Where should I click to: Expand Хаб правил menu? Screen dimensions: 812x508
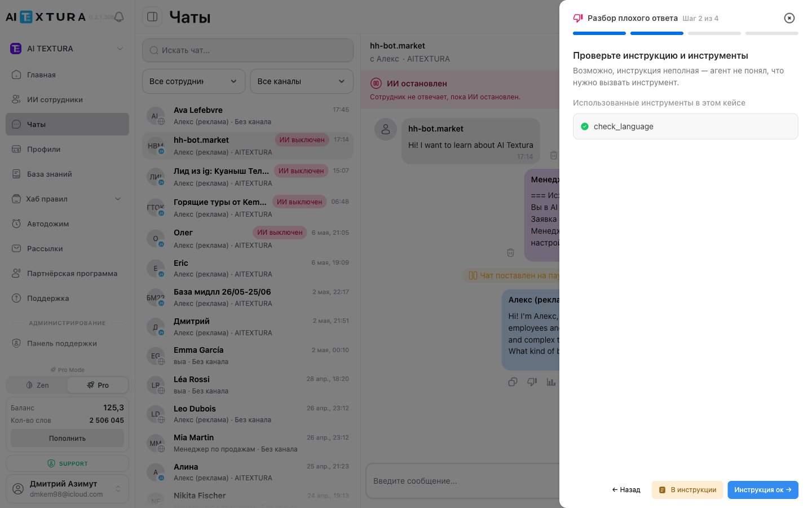(x=67, y=199)
